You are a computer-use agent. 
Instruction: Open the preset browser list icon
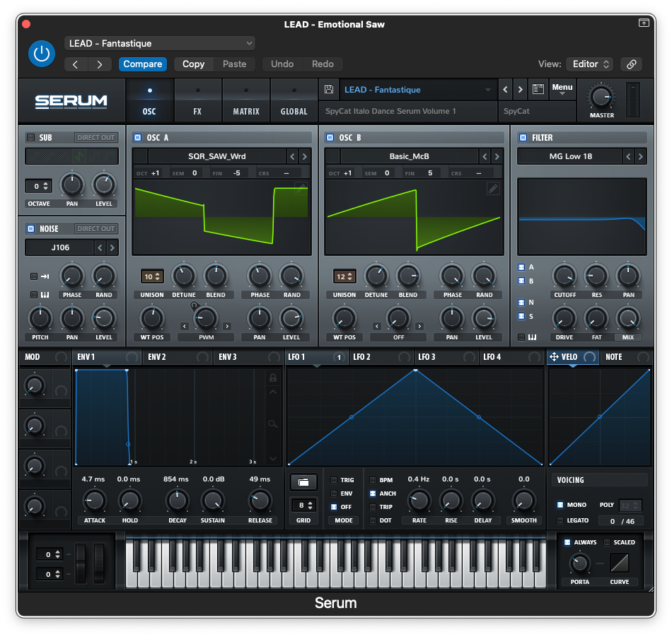point(538,89)
